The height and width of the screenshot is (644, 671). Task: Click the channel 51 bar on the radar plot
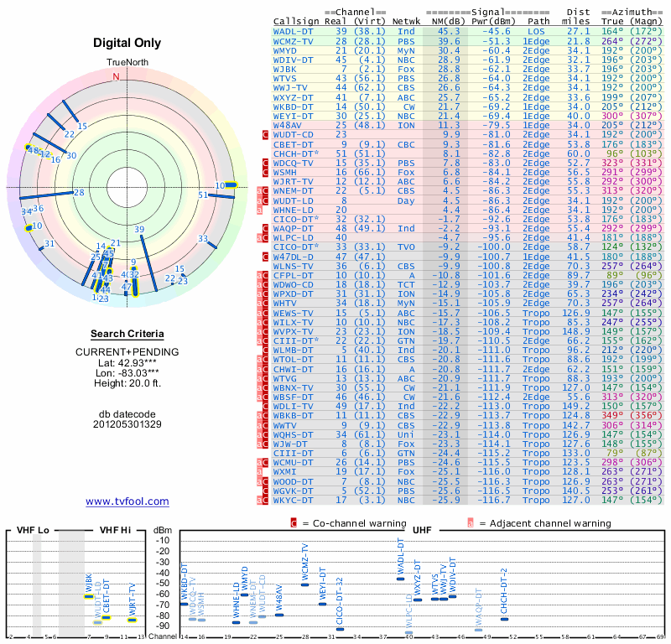click(221, 196)
